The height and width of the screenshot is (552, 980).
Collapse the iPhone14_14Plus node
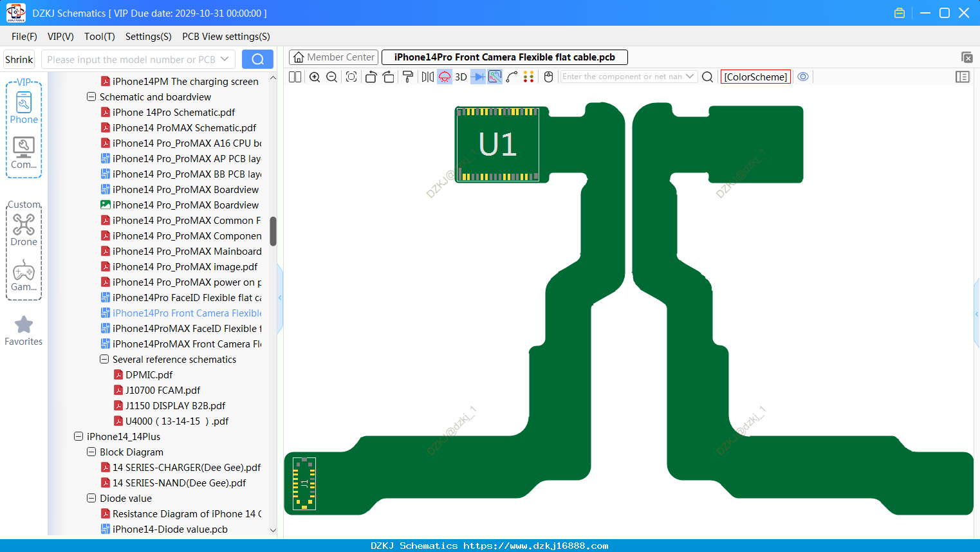coord(79,437)
